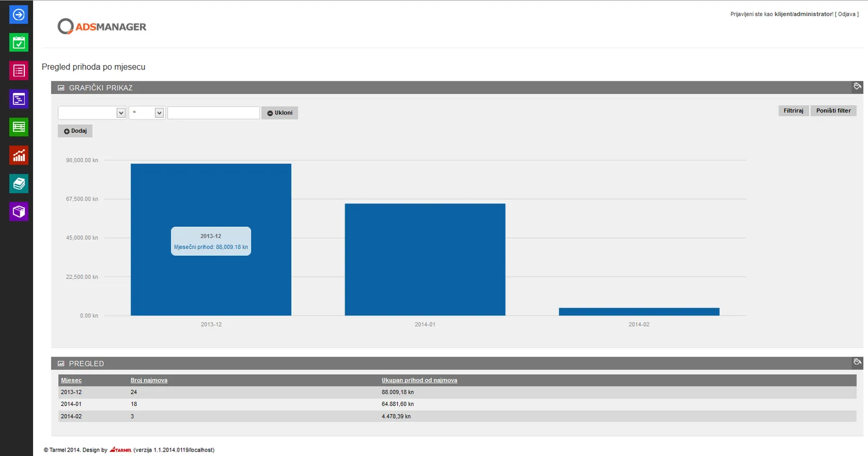Select the teal stacked books icon
Image resolution: width=868 pixels, height=456 pixels.
pos(18,184)
